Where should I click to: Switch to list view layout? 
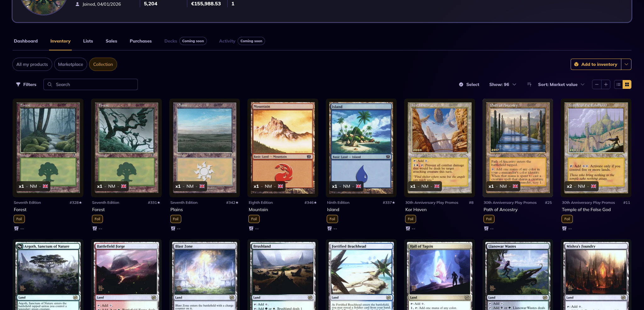[618, 84]
